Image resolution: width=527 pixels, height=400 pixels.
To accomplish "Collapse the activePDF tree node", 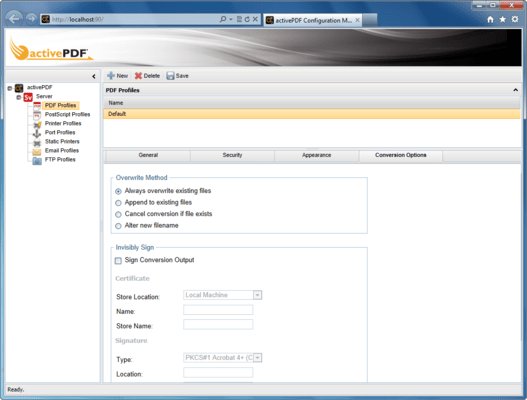I will click(x=10, y=88).
